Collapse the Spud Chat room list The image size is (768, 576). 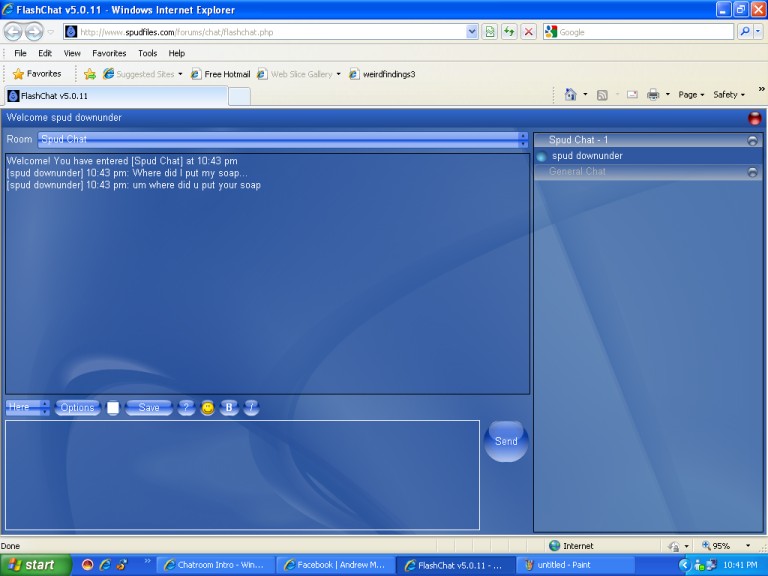[752, 141]
